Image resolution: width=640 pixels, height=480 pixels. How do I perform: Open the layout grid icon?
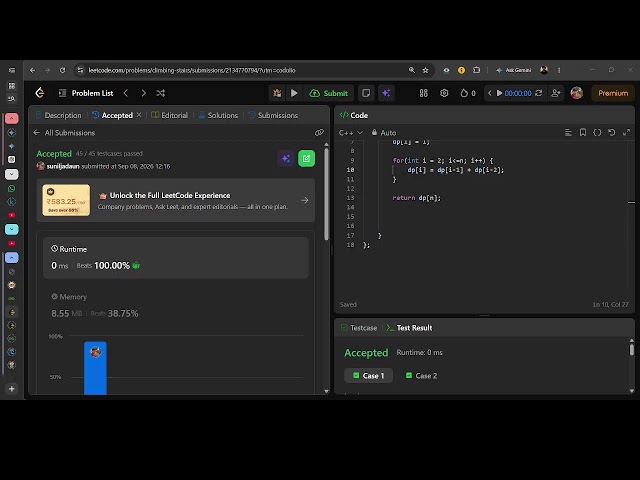click(424, 93)
